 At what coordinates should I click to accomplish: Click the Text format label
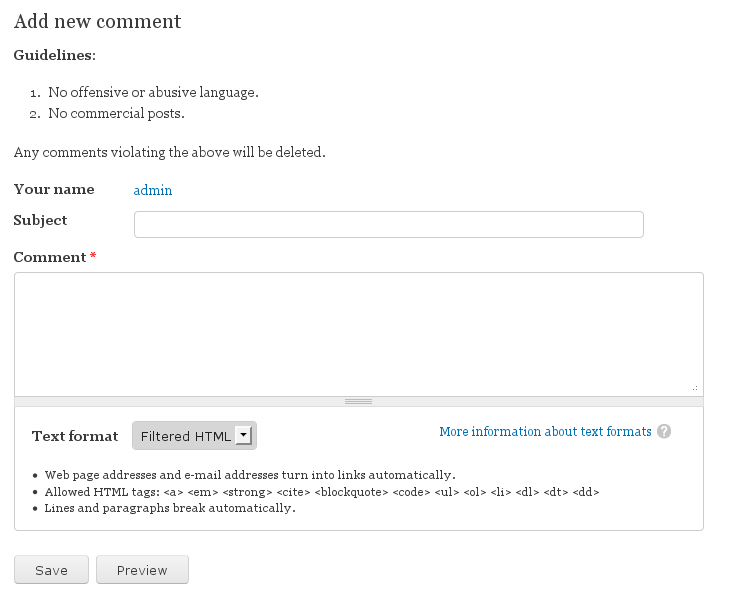coord(75,436)
